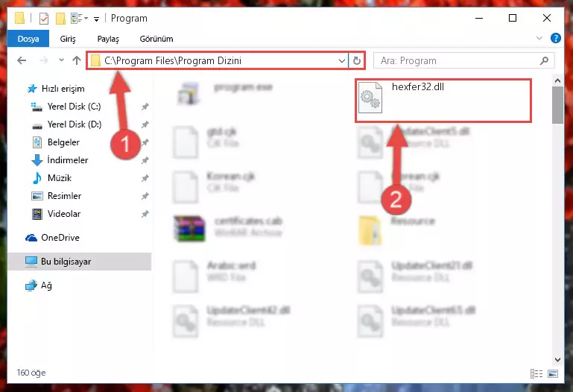The width and height of the screenshot is (573, 392).
Task: Open Yerel Disk (C:) in sidebar
Action: coord(75,107)
